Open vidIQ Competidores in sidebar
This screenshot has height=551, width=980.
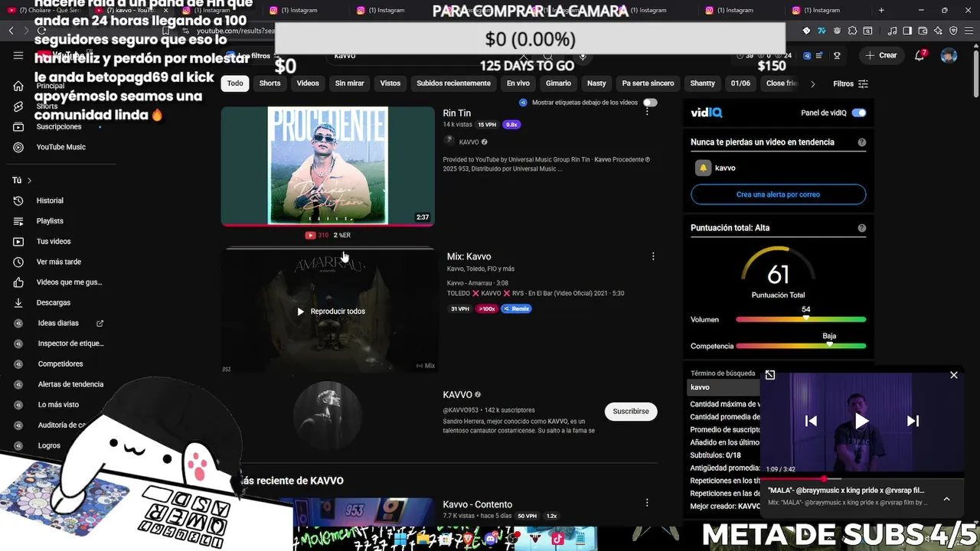pos(60,364)
